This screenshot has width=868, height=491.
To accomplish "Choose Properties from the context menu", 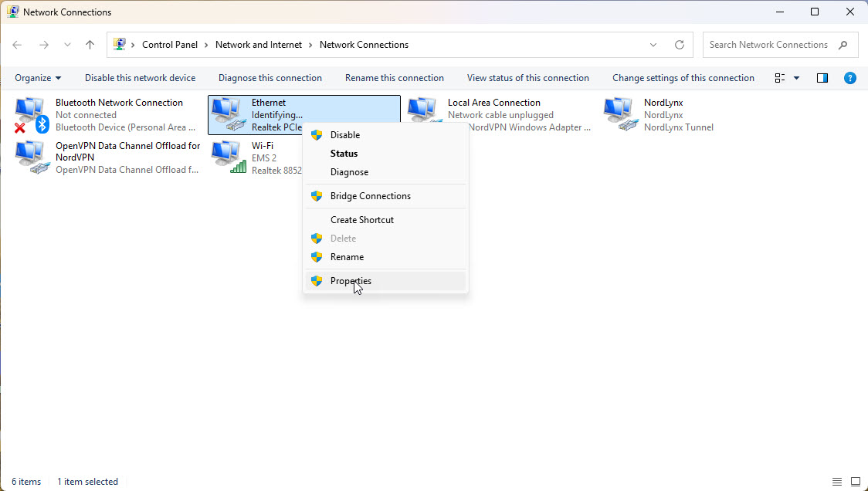I will click(x=351, y=281).
